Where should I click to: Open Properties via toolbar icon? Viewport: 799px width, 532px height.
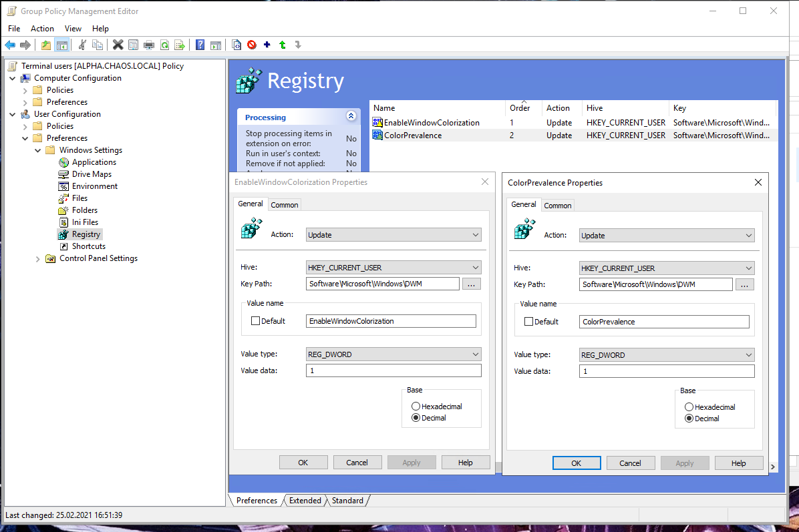click(x=133, y=45)
